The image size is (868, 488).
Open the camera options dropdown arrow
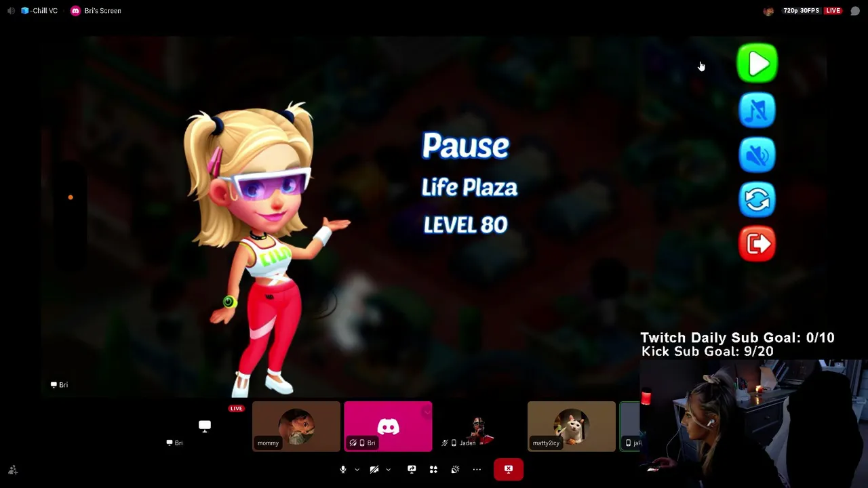(x=388, y=470)
